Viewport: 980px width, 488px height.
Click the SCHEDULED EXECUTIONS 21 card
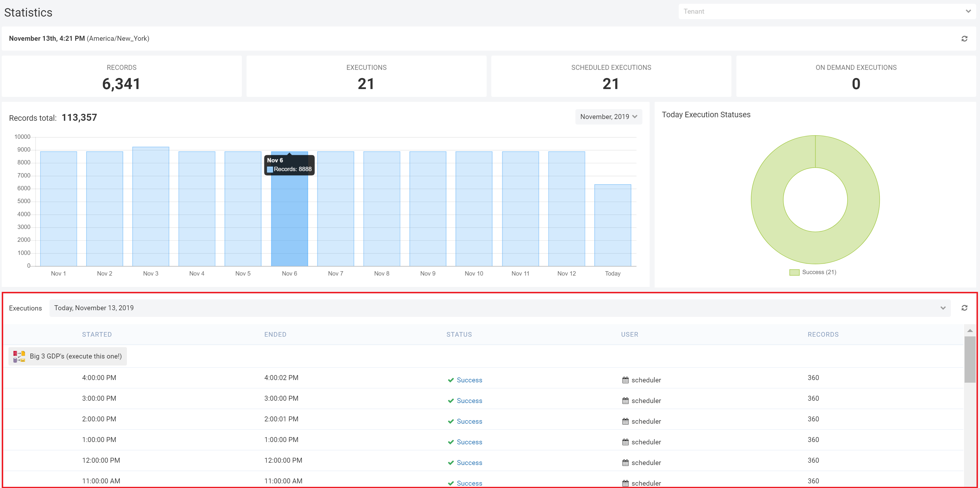(611, 77)
